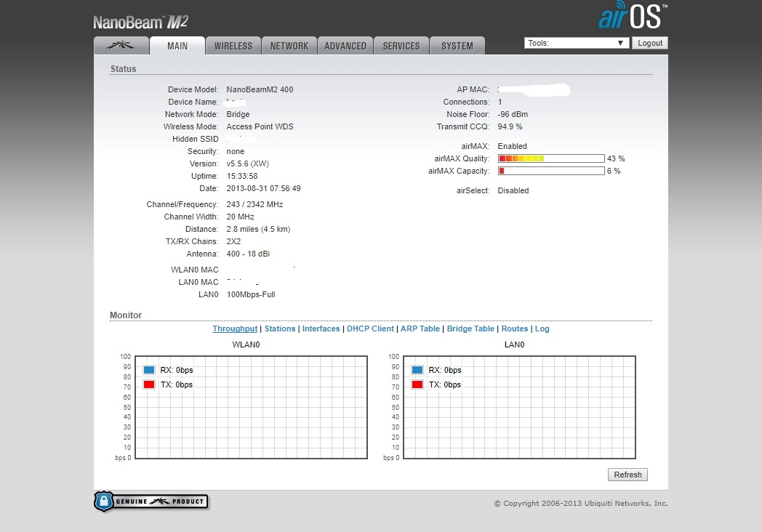Select the ADVANCED tab
Viewport: 762px width, 532px height.
tap(345, 46)
